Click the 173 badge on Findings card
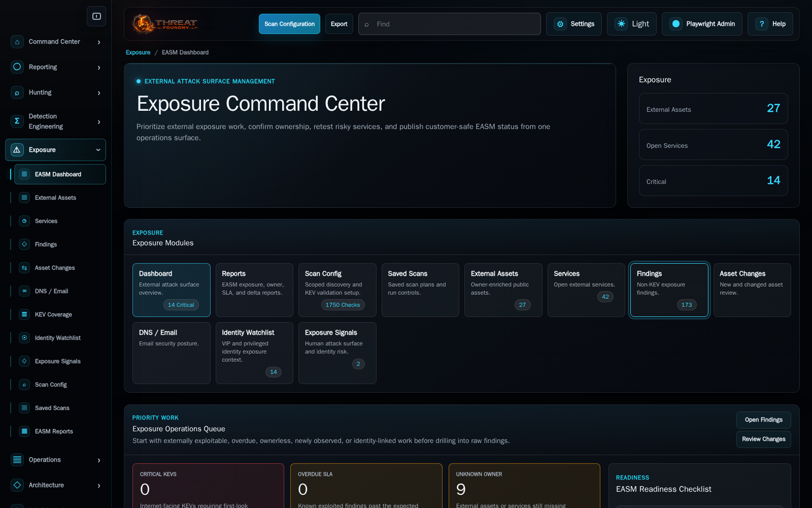Image resolution: width=812 pixels, height=508 pixels. [687, 305]
